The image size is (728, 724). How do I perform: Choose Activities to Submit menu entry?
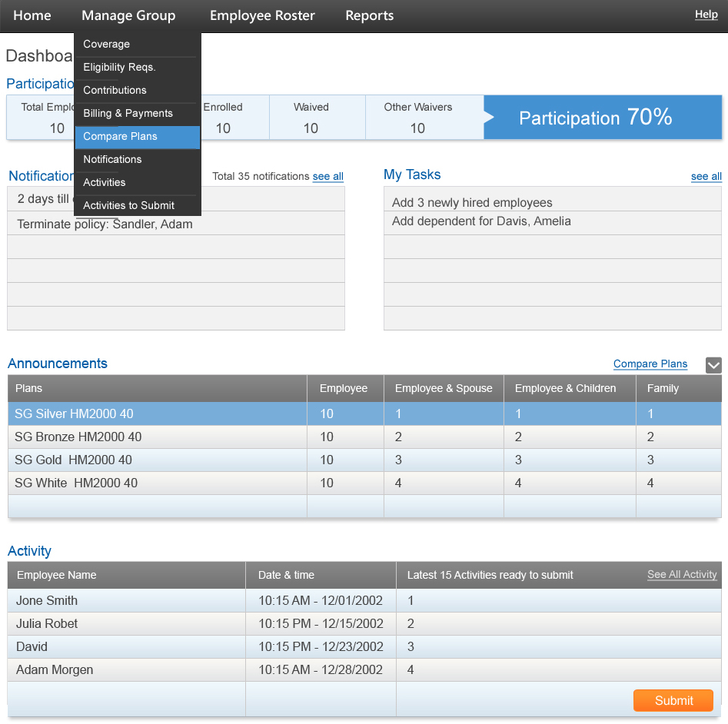[128, 206]
